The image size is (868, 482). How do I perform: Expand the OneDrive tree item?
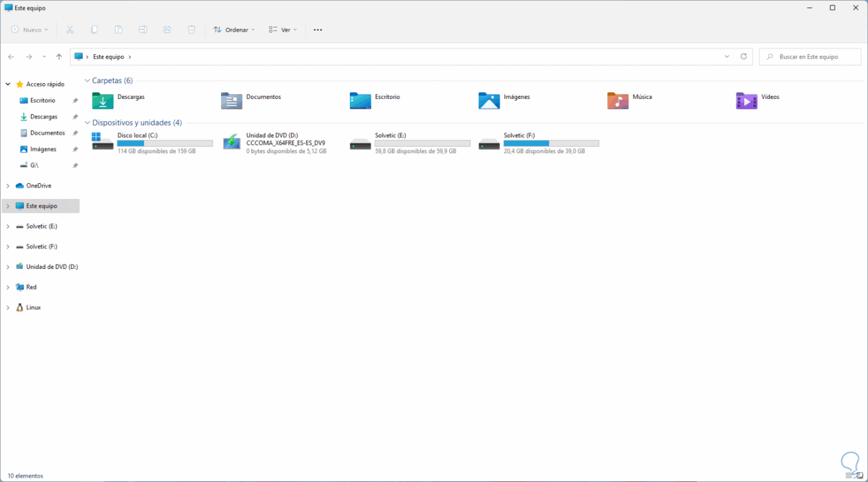(7, 185)
